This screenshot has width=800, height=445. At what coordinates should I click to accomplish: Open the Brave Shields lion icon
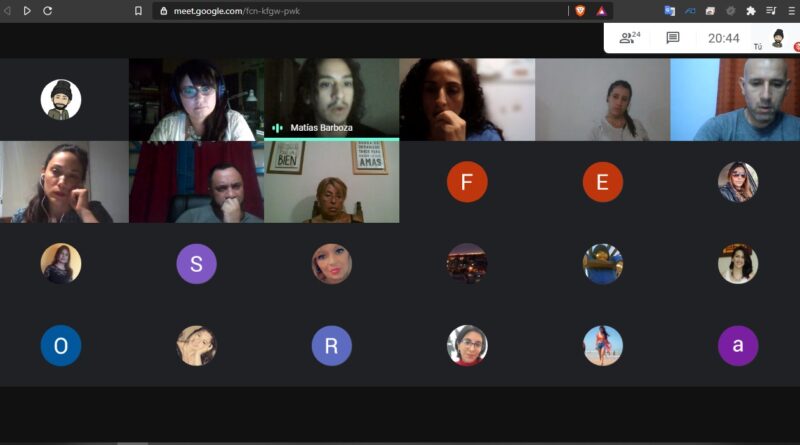pyautogui.click(x=580, y=11)
